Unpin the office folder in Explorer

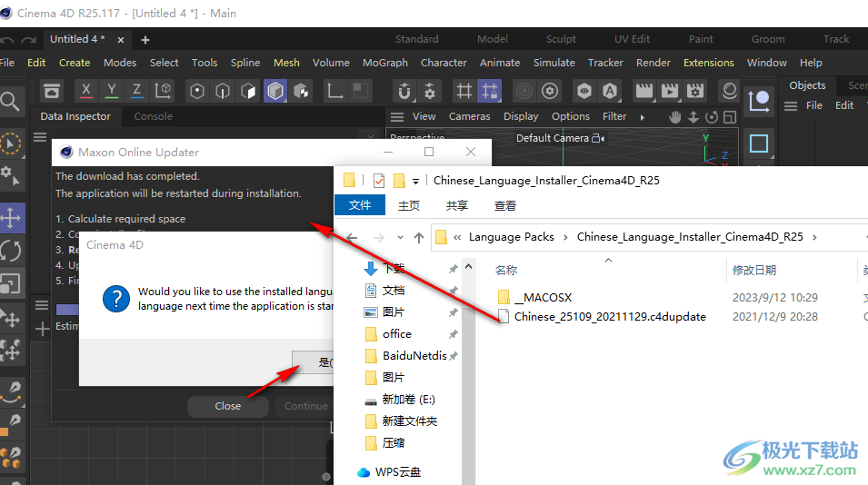(x=454, y=334)
